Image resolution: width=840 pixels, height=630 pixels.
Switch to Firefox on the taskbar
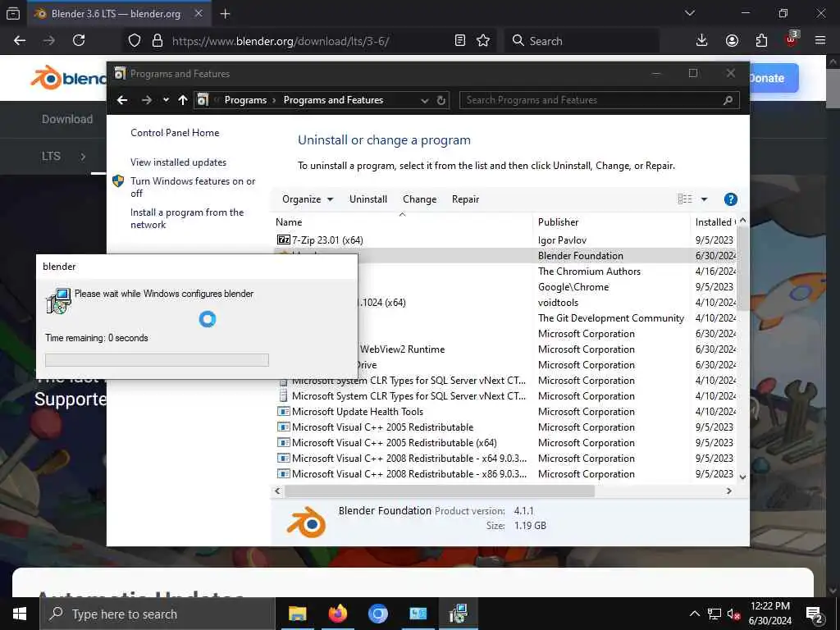[x=337, y=614]
